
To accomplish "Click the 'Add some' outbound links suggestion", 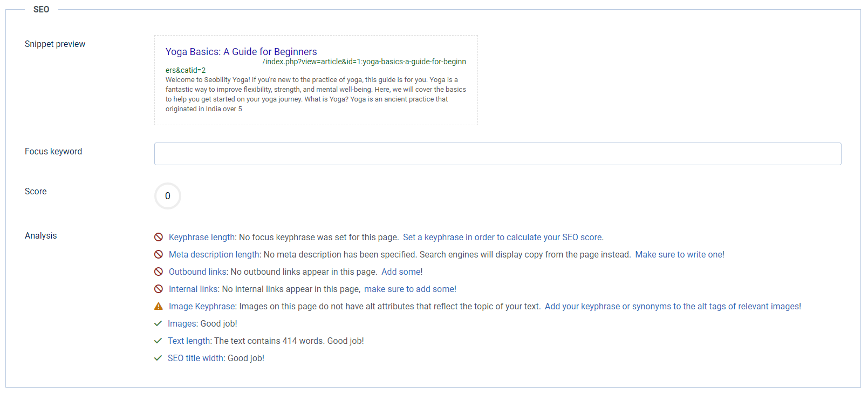I will click(x=401, y=272).
